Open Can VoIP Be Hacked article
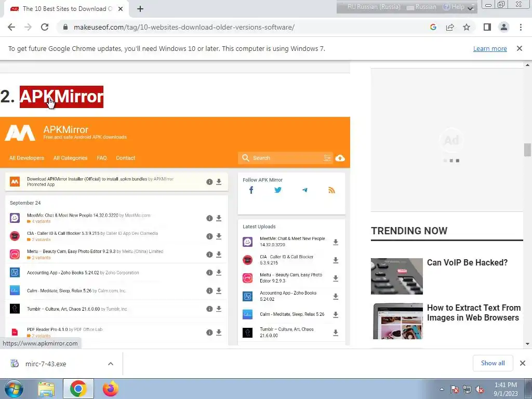The height and width of the screenshot is (399, 532). coord(467,262)
